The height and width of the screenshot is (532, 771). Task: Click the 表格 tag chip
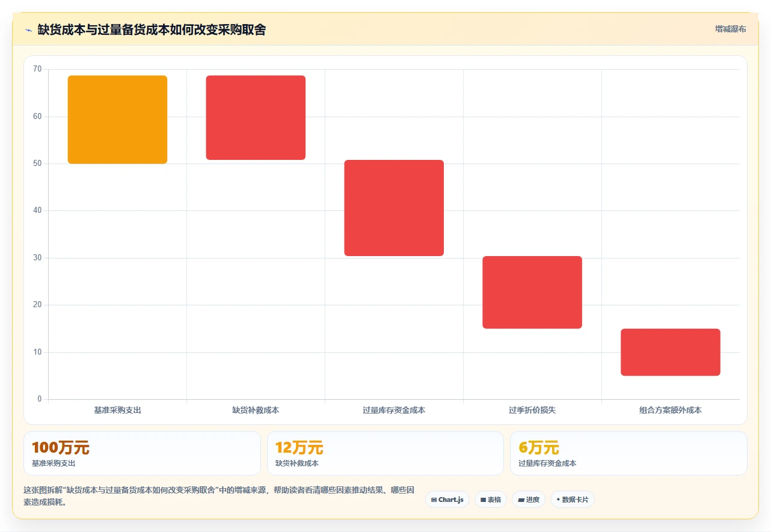click(x=491, y=500)
